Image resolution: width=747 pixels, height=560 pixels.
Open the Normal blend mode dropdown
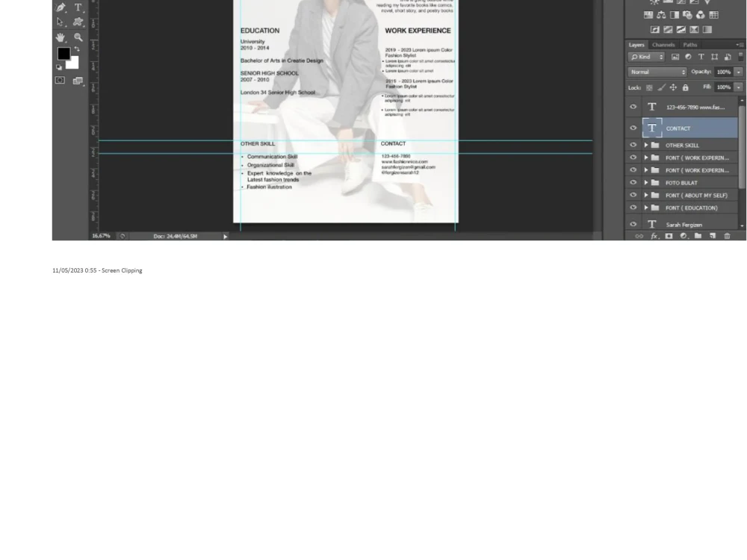tap(657, 72)
